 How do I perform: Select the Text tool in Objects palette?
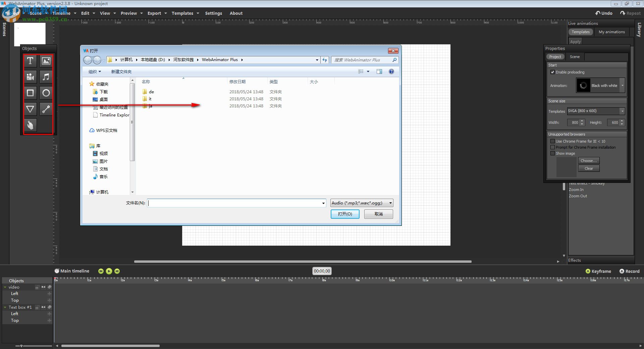pyautogui.click(x=30, y=61)
